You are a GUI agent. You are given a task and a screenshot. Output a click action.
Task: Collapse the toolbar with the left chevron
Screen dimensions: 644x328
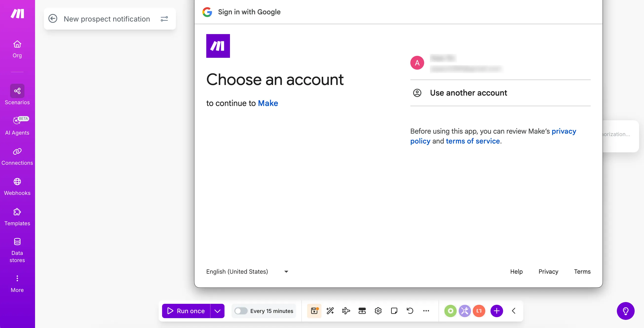(514, 311)
